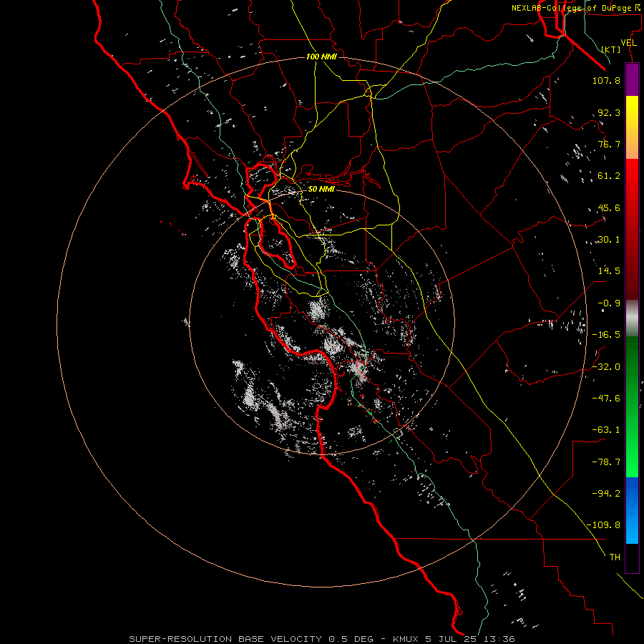
Task: Click the 107.8 scale value
Action: [x=606, y=80]
